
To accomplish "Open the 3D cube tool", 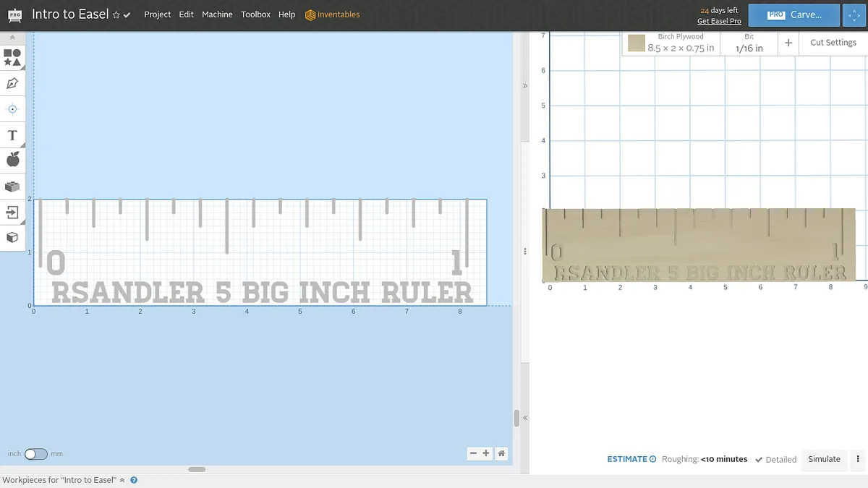I will click(x=12, y=237).
